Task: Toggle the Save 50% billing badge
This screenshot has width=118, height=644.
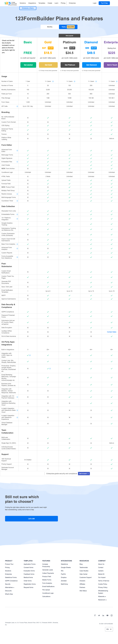Action: [x=71, y=27]
